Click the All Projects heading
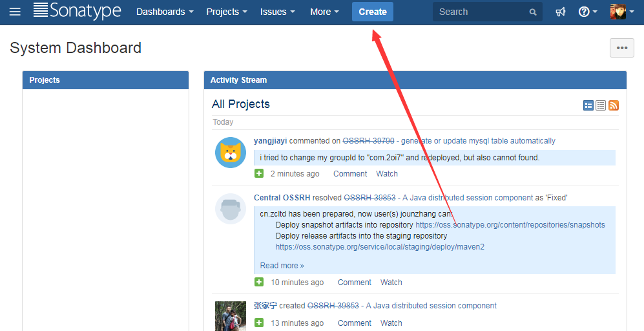644x331 pixels. pos(241,104)
